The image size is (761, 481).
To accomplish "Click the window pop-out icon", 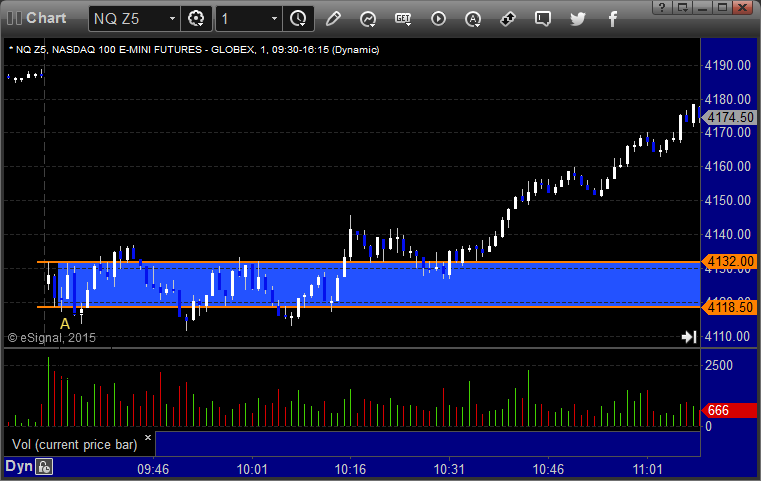I will (x=683, y=7).
